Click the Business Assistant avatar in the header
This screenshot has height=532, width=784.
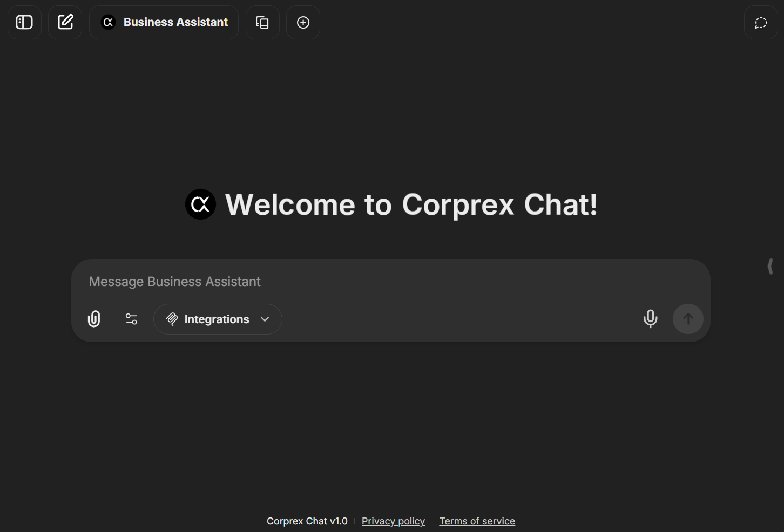pyautogui.click(x=108, y=22)
